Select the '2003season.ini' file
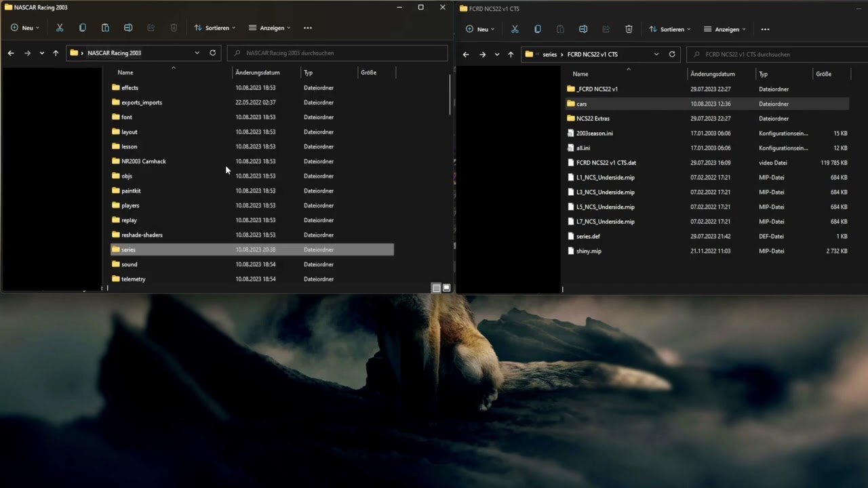Viewport: 868px width, 488px height. pyautogui.click(x=707, y=133)
